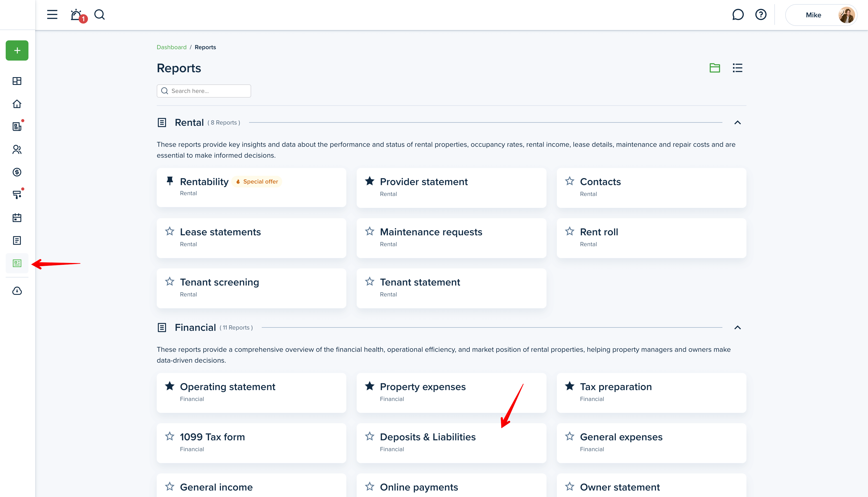Open the hamburger menu
Viewport: 868px width, 497px height.
coord(52,15)
